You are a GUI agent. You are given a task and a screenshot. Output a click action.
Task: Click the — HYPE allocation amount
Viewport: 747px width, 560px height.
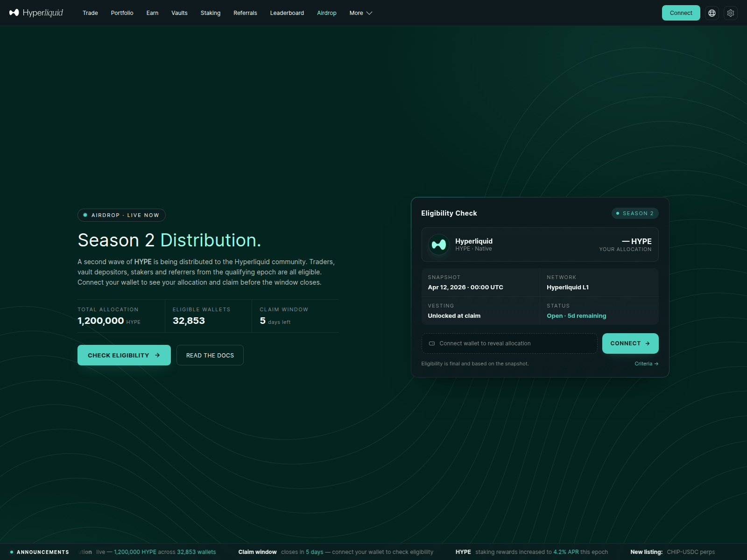click(637, 241)
